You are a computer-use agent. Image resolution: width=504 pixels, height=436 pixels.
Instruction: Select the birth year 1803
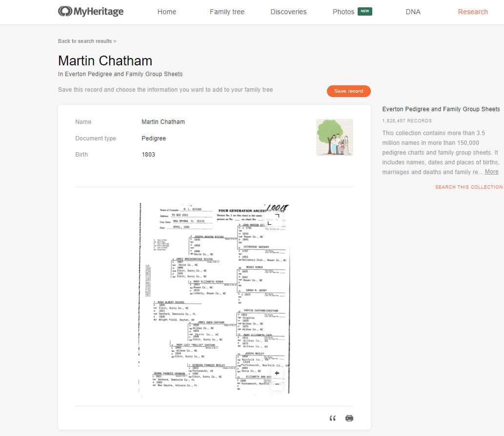click(x=148, y=155)
